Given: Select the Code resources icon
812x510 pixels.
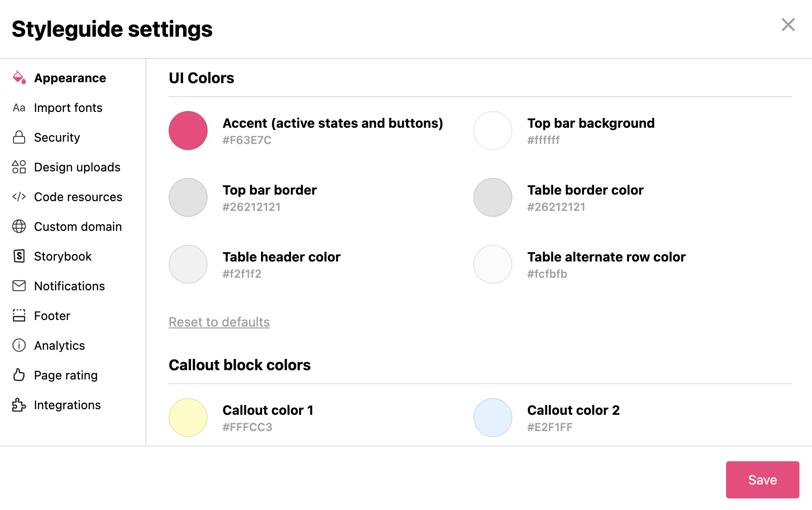Looking at the screenshot, I should click(19, 196).
